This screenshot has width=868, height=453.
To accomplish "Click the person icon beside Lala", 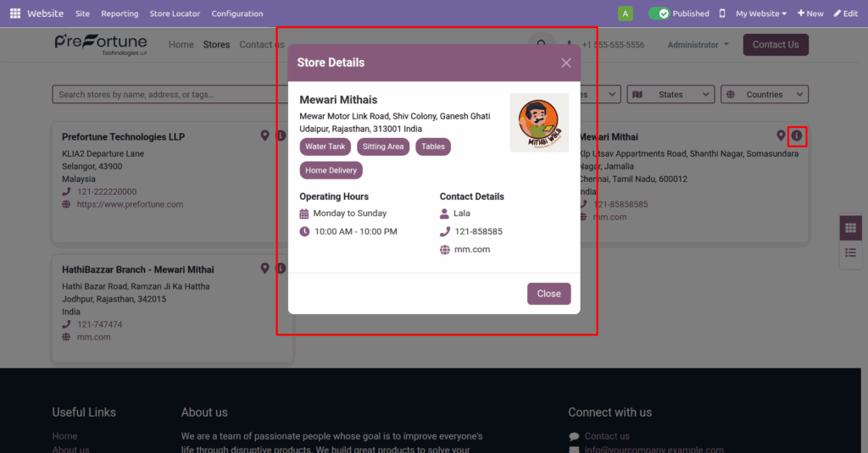I will tap(444, 213).
